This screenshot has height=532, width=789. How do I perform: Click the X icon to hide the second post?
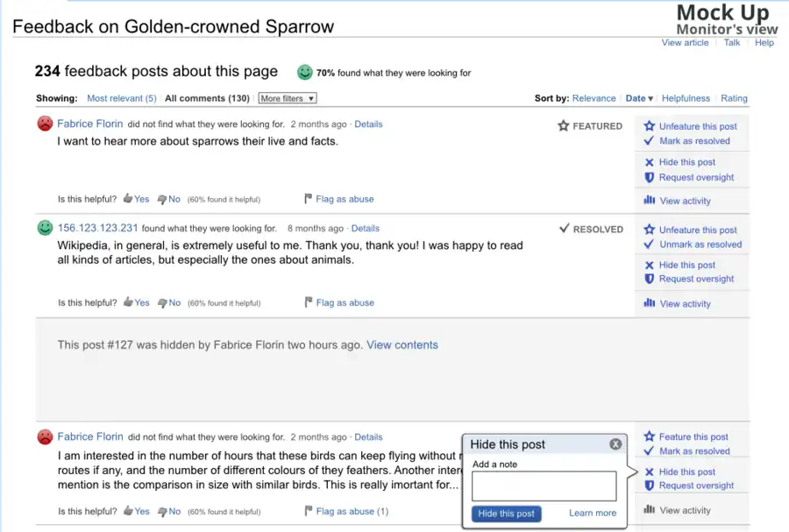click(x=647, y=265)
